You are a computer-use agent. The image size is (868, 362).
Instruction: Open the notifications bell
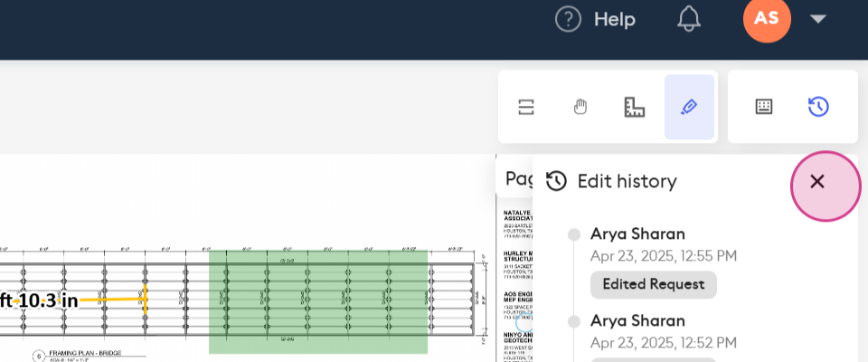689,19
